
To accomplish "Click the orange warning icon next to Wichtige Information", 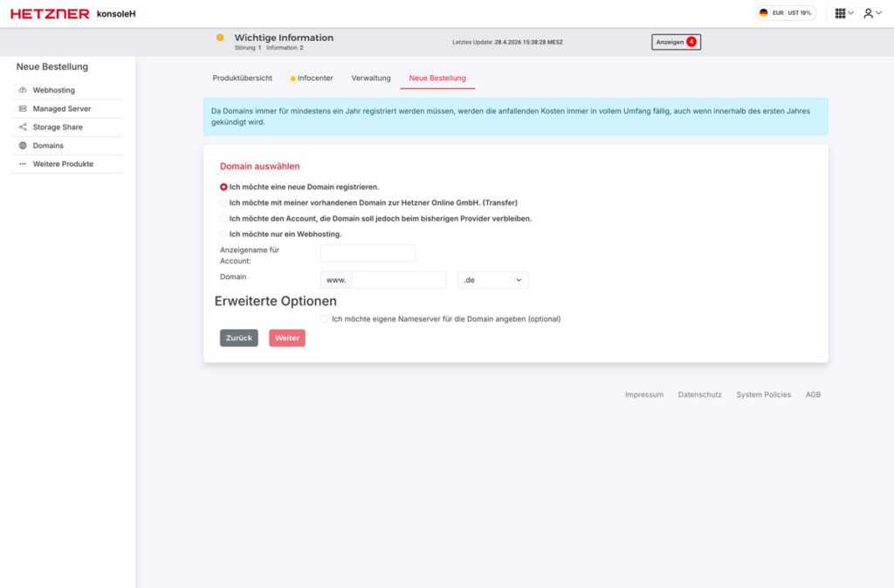I will coord(219,38).
